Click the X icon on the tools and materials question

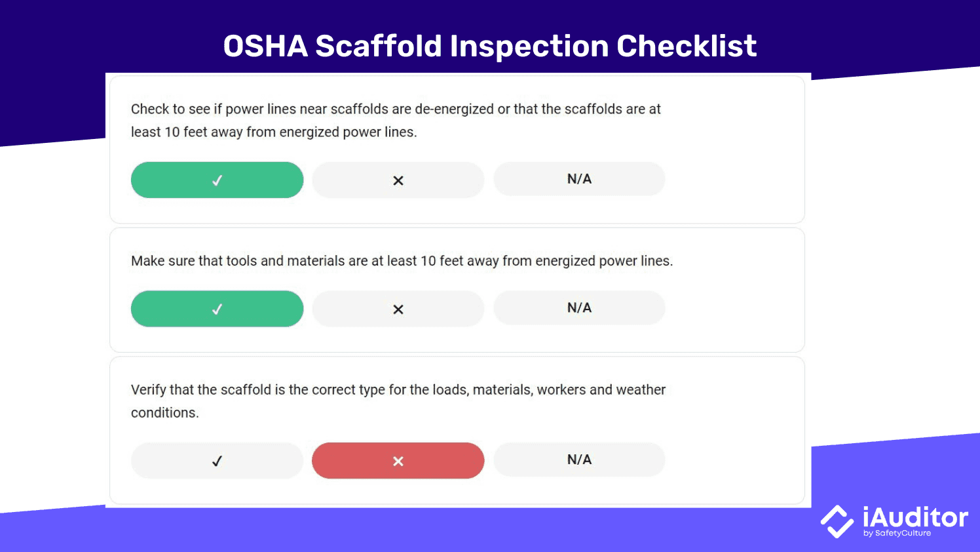[398, 308]
